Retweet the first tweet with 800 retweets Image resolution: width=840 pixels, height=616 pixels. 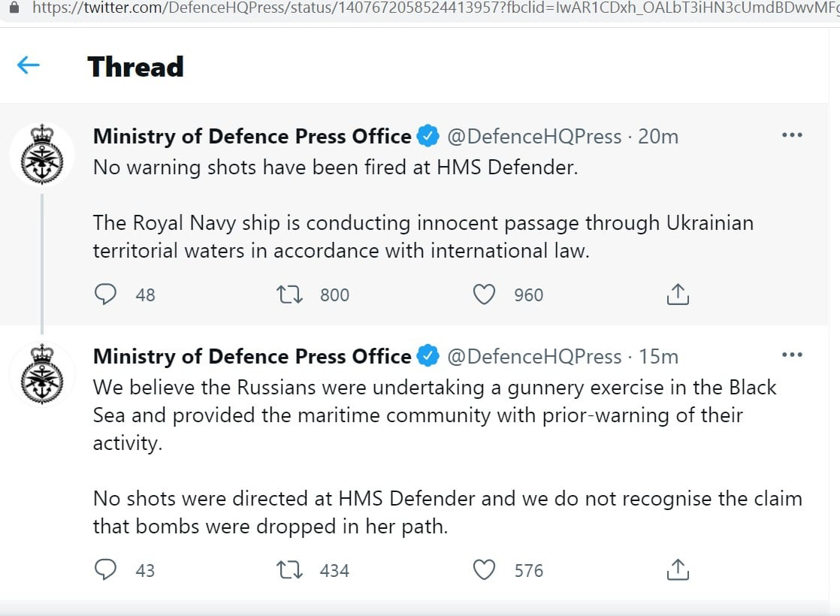(x=290, y=294)
